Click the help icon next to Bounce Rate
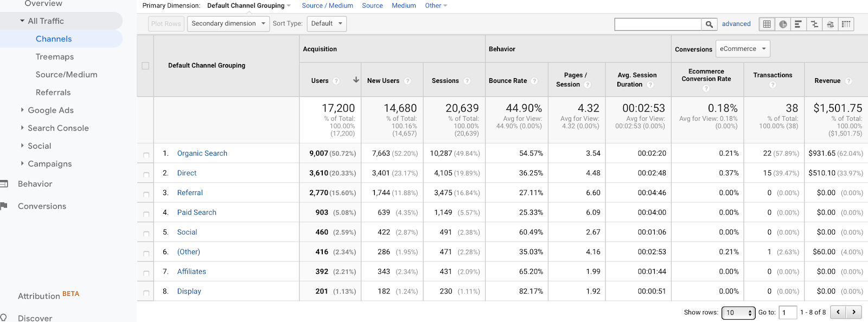Viewport: 868px width, 322px height. (534, 81)
